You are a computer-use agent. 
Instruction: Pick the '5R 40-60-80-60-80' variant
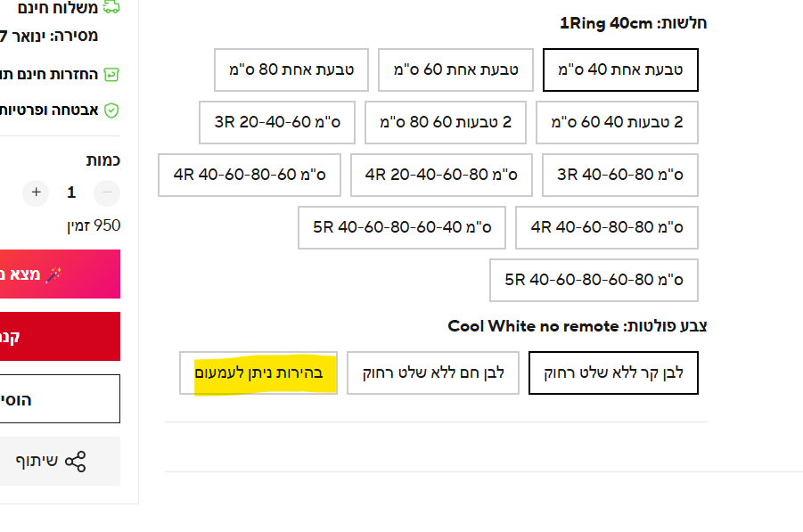pyautogui.click(x=594, y=281)
